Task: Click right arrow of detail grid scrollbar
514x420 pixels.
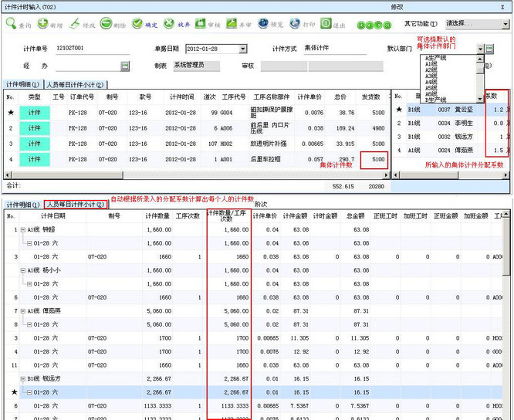Action: [x=387, y=175]
